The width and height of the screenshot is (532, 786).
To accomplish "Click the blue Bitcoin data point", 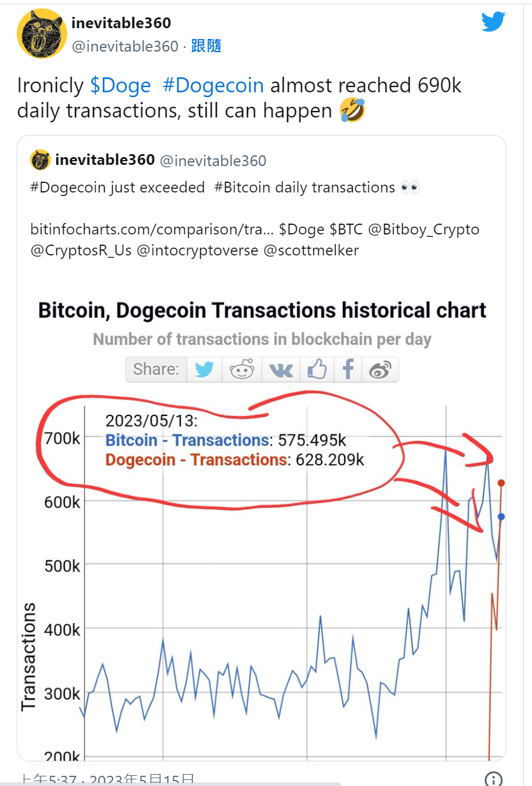I will pos(501,516).
